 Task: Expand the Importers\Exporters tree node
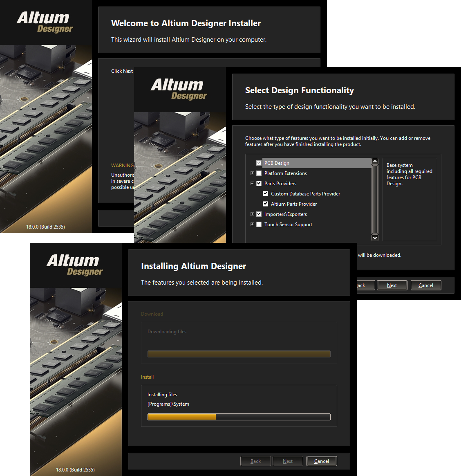click(x=252, y=214)
